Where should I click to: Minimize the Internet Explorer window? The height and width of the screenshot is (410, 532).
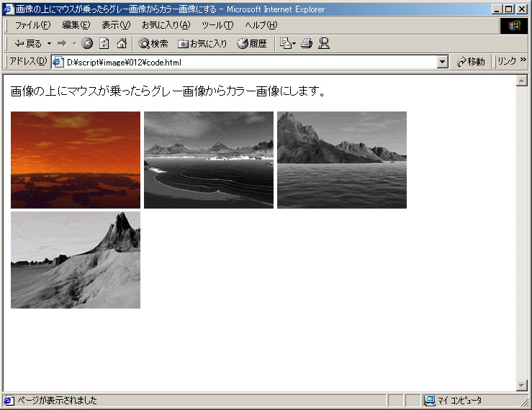click(497, 9)
